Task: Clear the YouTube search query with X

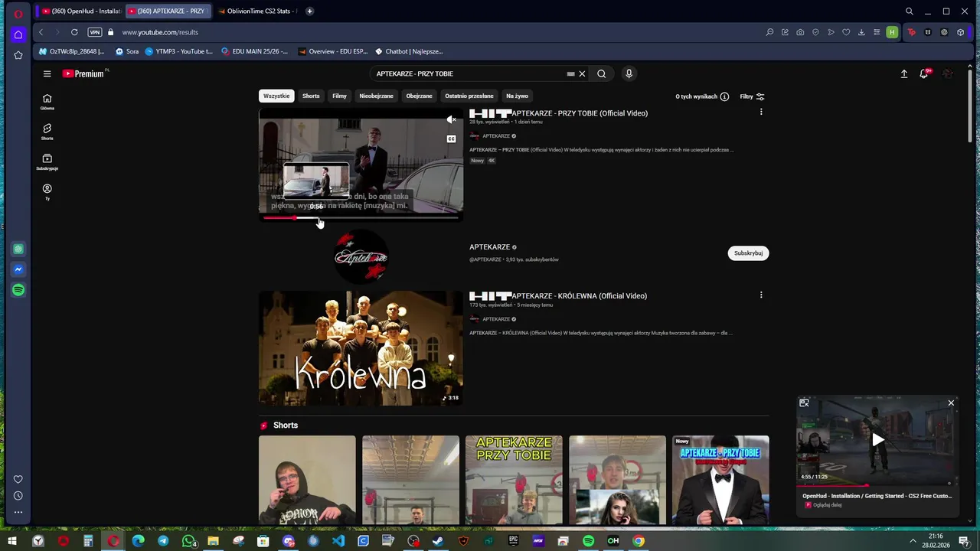Action: (582, 73)
